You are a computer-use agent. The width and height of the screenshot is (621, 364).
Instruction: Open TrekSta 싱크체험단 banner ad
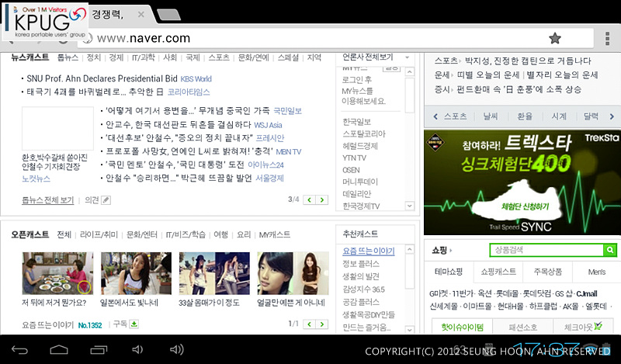tap(522, 182)
